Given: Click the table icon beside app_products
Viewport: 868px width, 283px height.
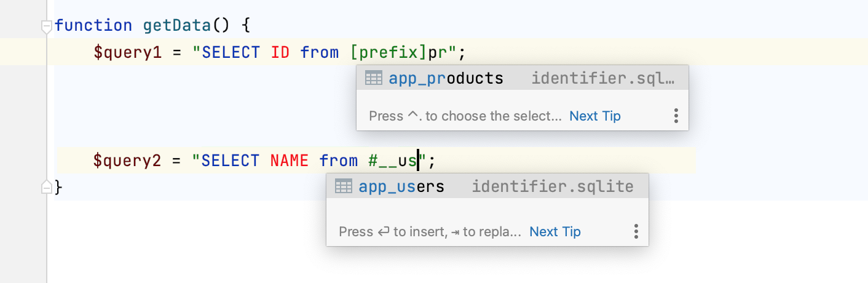Looking at the screenshot, I should coord(374,78).
